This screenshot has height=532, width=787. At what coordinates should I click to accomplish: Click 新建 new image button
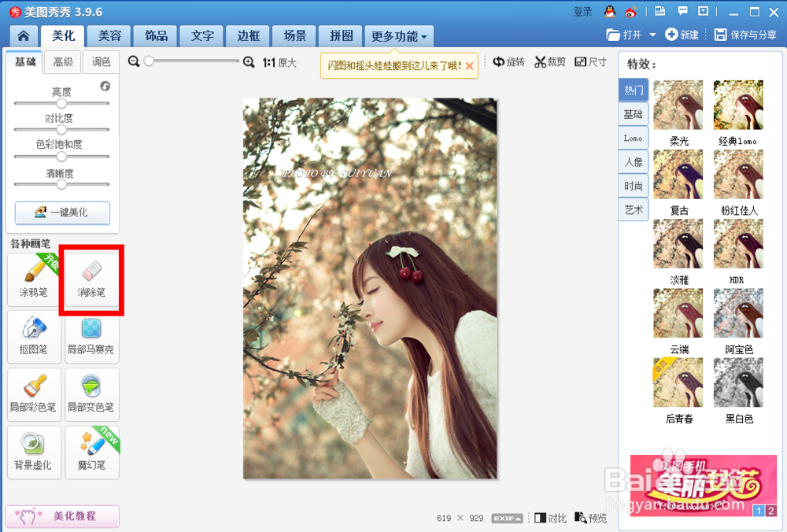682,35
